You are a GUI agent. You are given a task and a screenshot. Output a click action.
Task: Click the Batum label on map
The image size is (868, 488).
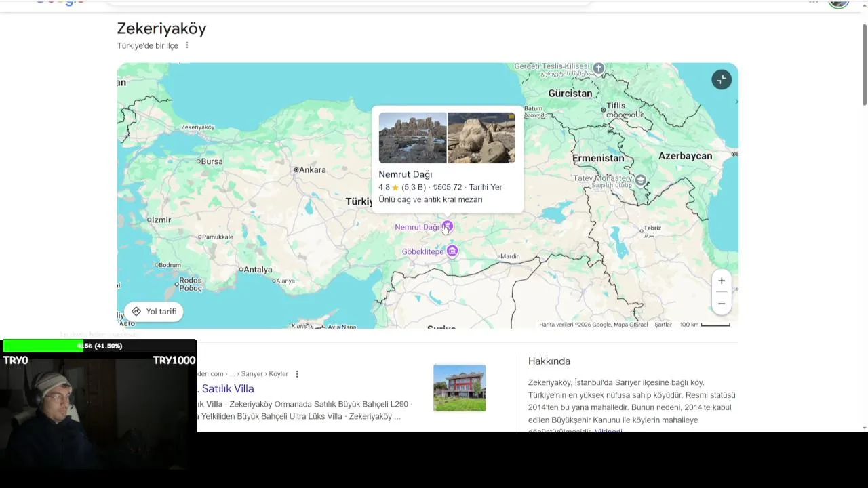[534, 108]
